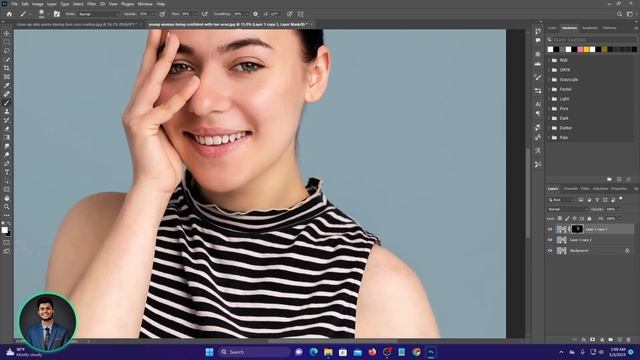Enable airbrush-style build-up effects
This screenshot has height=360, width=640.
204,14
